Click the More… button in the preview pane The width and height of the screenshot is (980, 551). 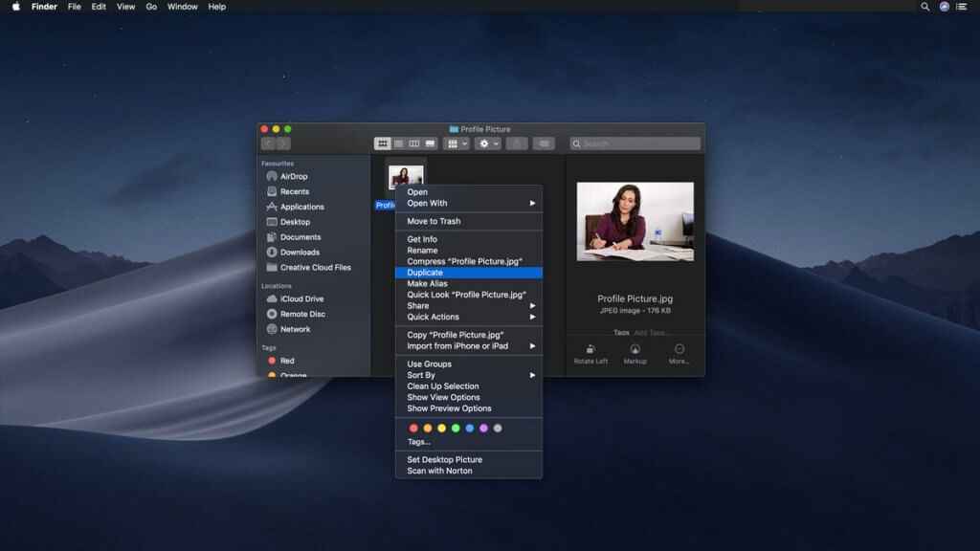(679, 349)
